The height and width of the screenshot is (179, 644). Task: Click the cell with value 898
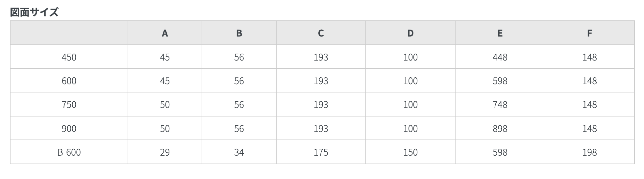[x=500, y=129]
